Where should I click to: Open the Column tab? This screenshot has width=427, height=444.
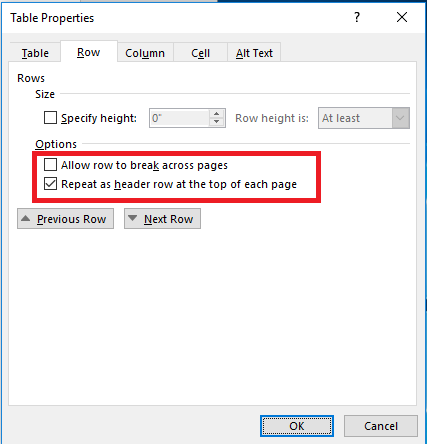(145, 53)
